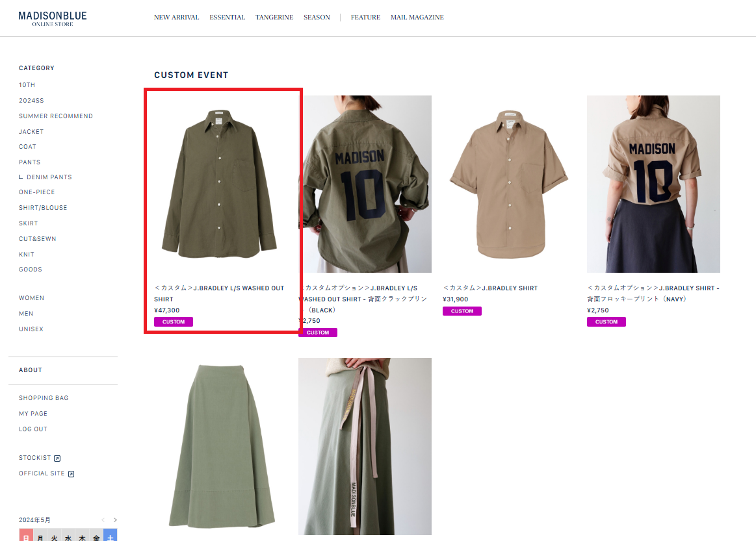
Task: Click the CATEGORY sidebar heading
Action: pos(36,68)
